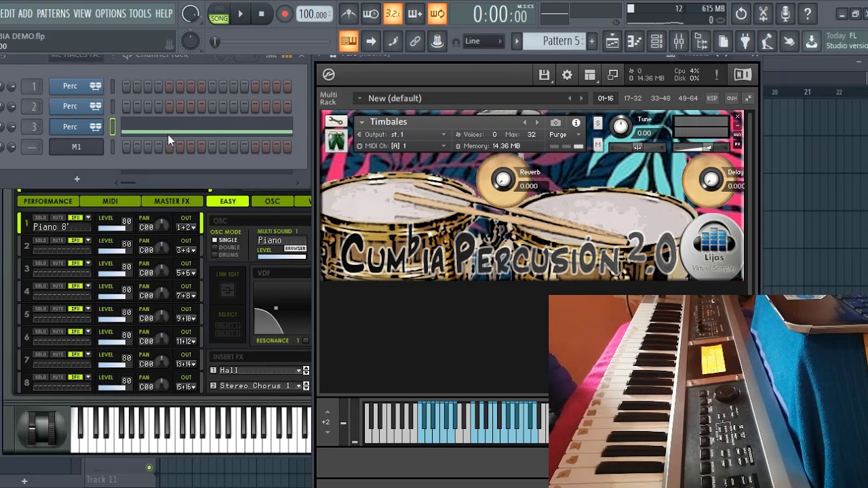868x488 pixels.
Task: Click the KSP button
Action: [x=712, y=98]
